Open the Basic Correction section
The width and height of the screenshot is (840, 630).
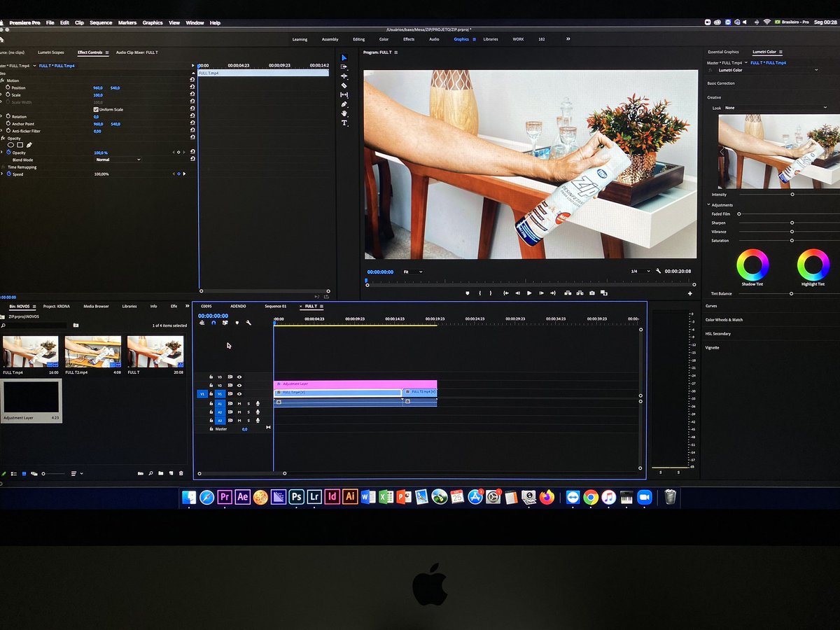pos(721,83)
